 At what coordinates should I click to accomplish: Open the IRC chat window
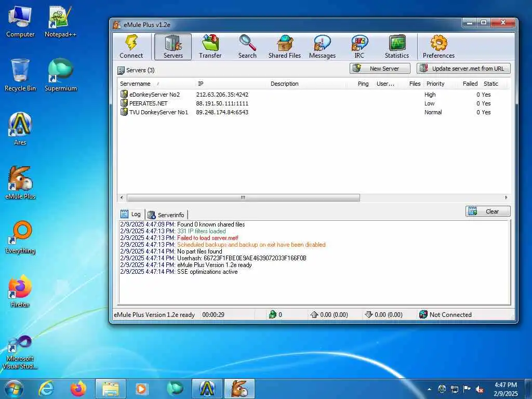click(360, 47)
